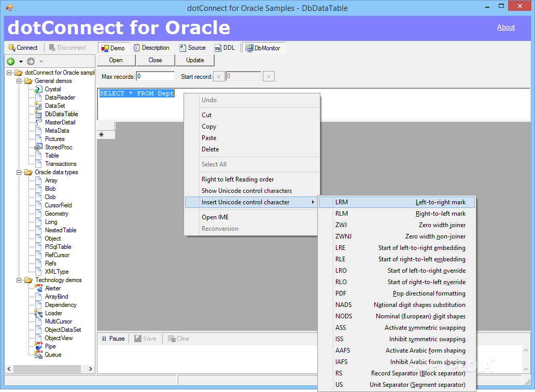
Task: Click the Start record number field
Action: point(244,76)
